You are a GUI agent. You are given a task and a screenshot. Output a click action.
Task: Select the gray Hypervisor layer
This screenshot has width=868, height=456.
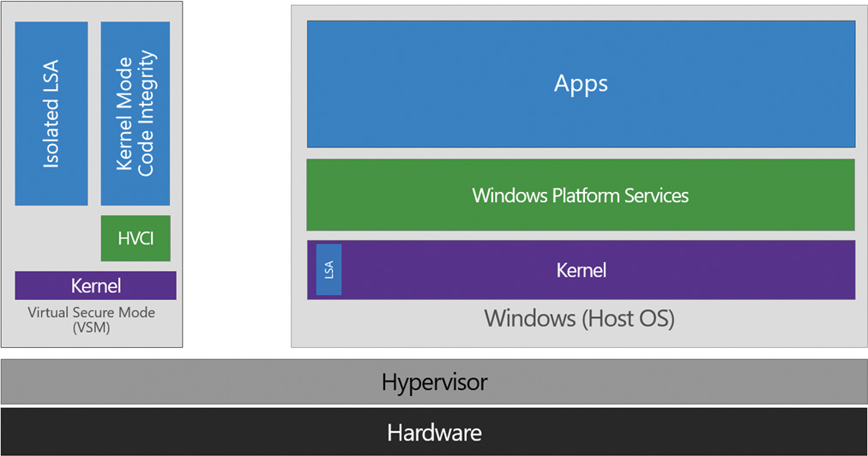coord(434,381)
